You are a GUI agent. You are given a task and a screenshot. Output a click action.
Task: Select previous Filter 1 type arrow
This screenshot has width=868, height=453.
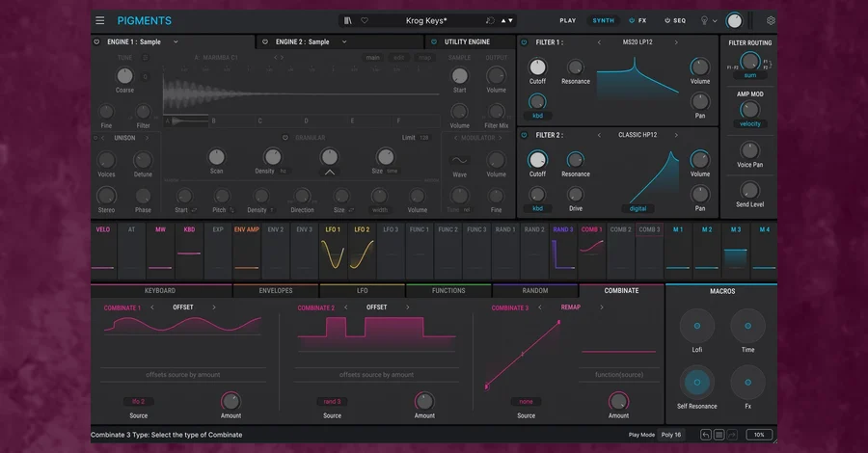coord(599,42)
